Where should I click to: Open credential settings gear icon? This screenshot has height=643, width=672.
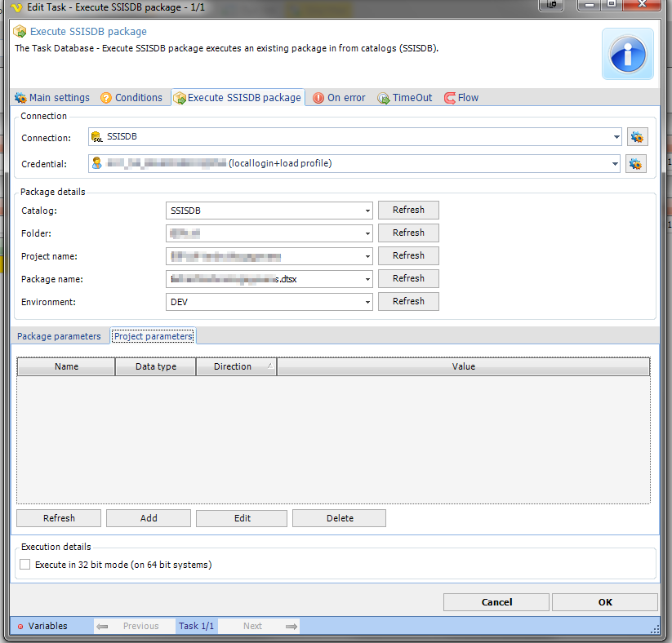pyautogui.click(x=635, y=164)
